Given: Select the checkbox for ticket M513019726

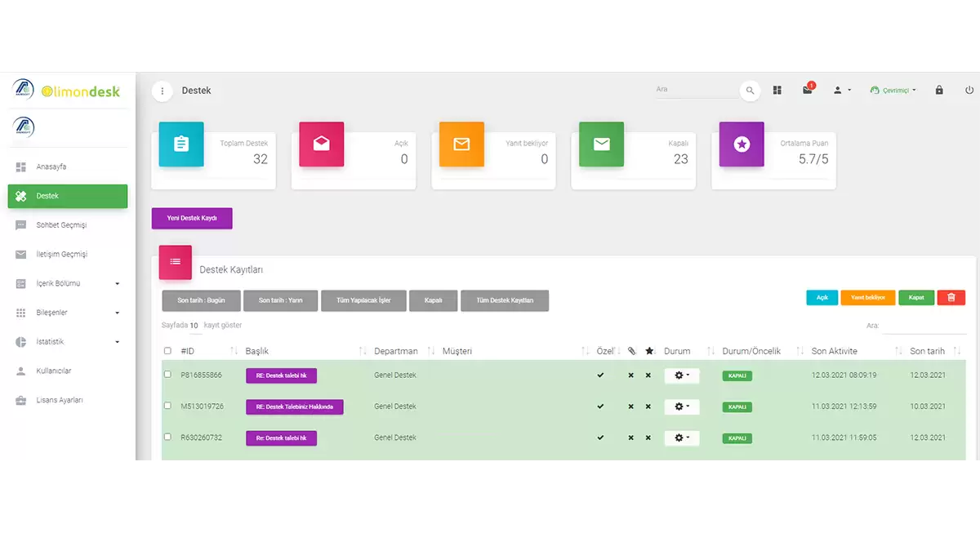Looking at the screenshot, I should coord(168,406).
